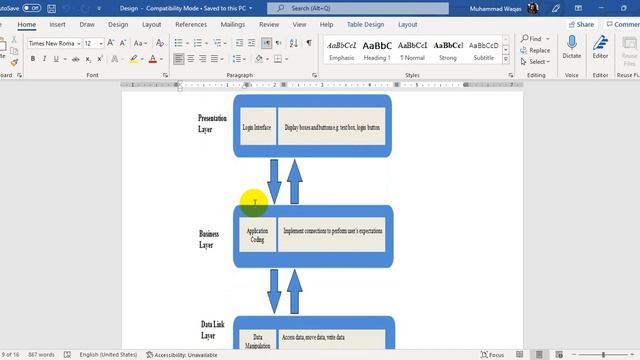
Task: Click line spacing icon
Action: coord(236,59)
